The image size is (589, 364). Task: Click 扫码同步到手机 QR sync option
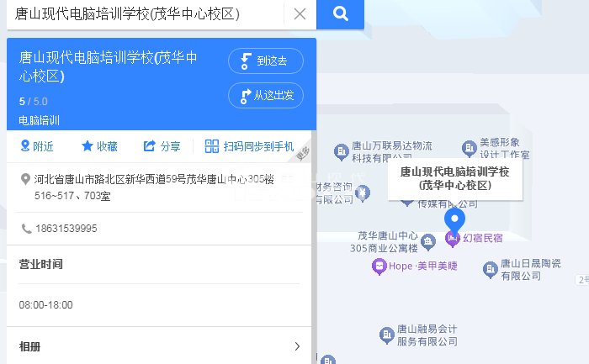point(249,146)
